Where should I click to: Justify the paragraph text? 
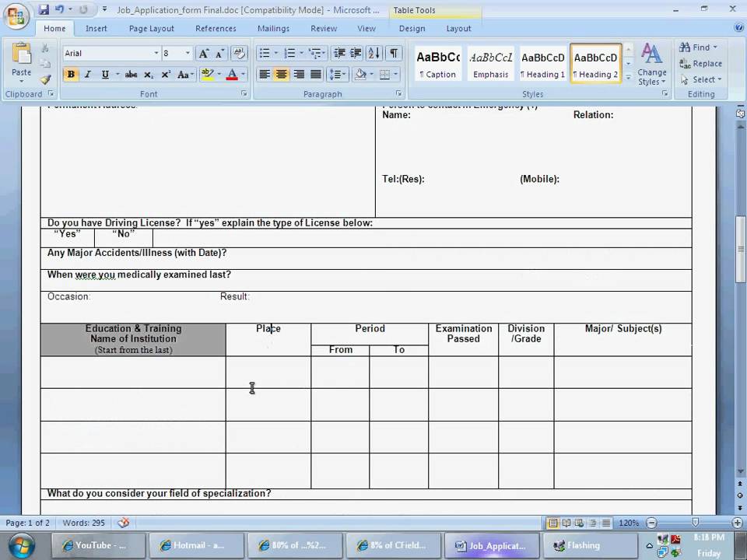pyautogui.click(x=315, y=75)
